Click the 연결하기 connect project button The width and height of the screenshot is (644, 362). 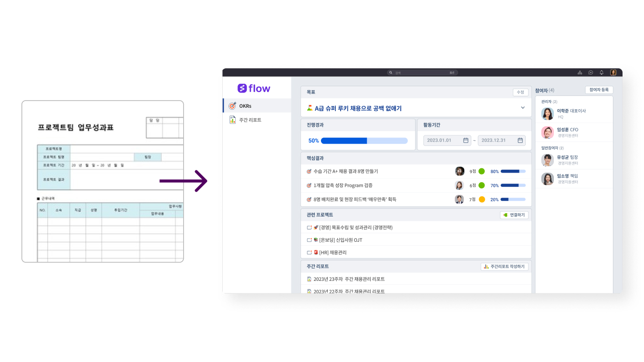point(514,215)
